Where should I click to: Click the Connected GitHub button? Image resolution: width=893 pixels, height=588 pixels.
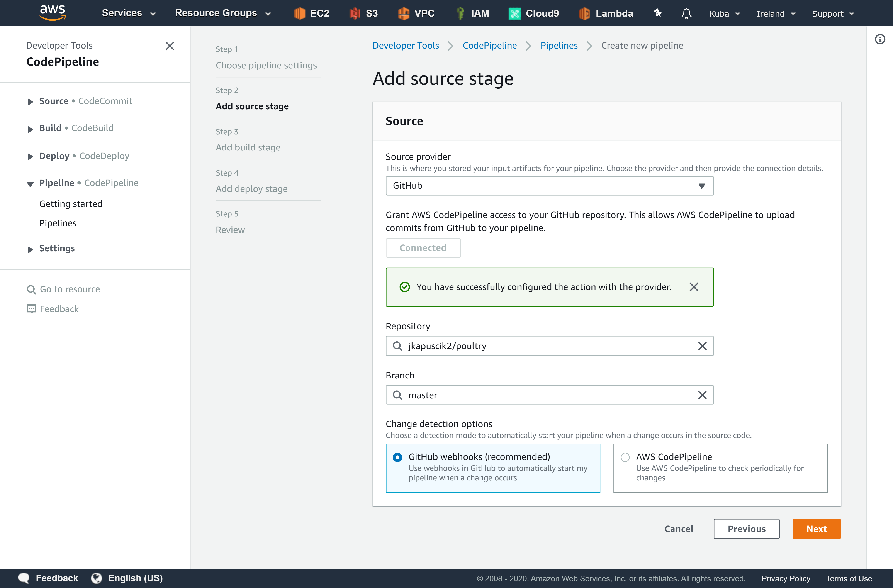pos(423,248)
